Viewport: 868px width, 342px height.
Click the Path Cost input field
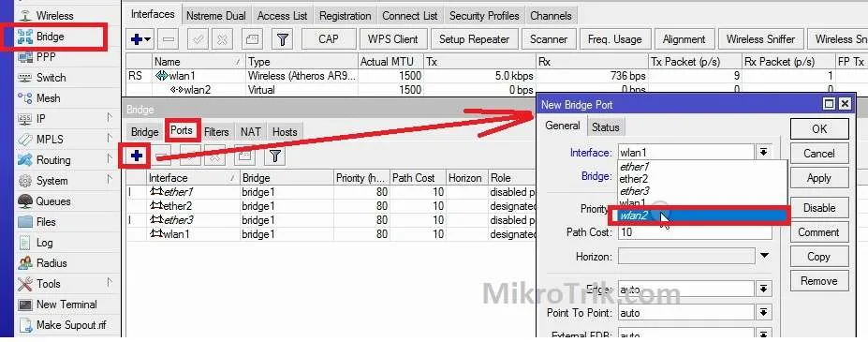pos(695,232)
